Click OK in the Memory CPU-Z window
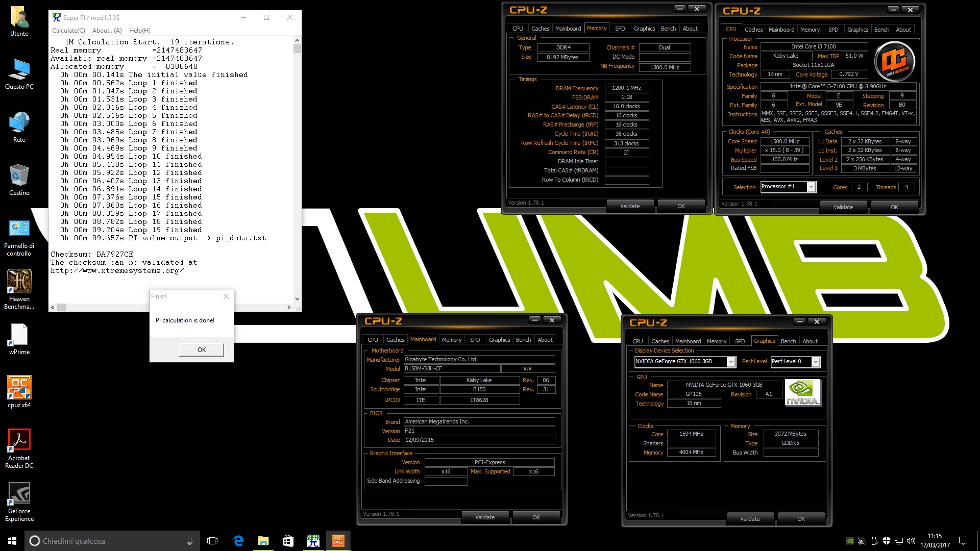 click(x=681, y=206)
